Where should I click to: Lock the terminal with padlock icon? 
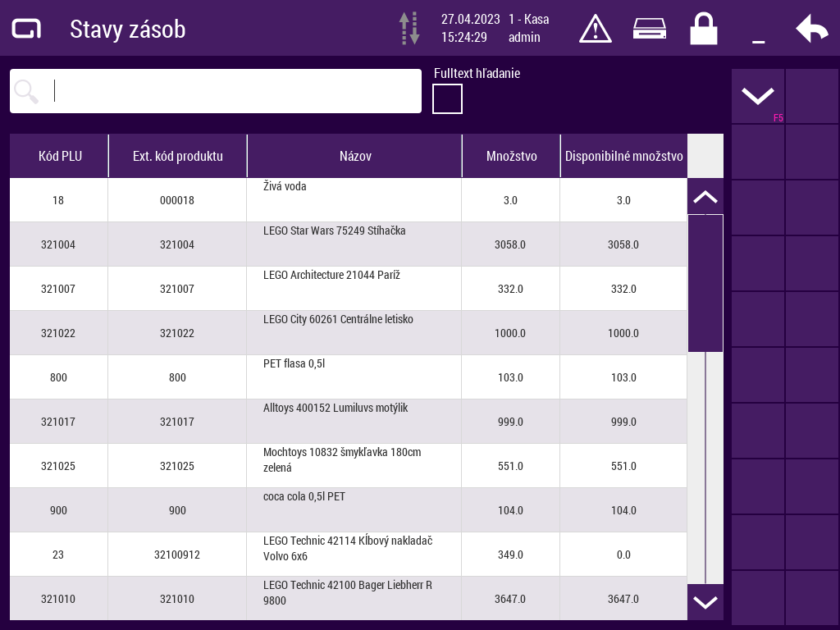703,29
